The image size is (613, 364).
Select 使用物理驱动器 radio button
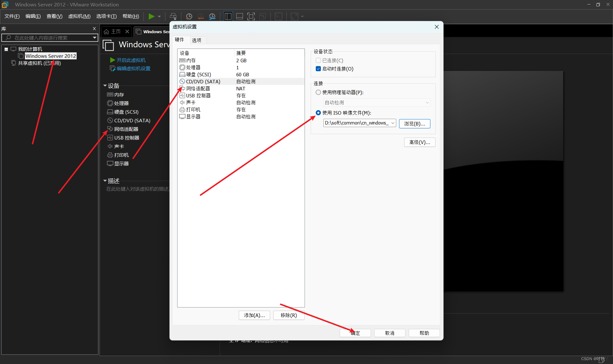click(x=318, y=92)
